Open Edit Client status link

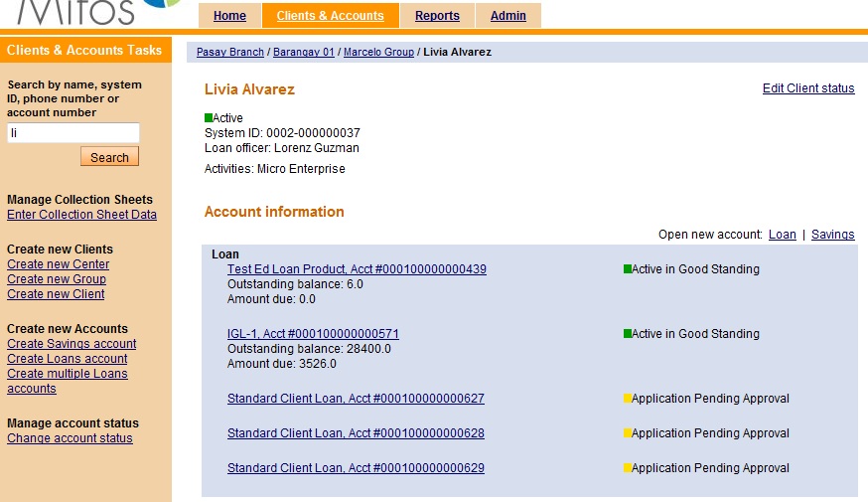807,88
